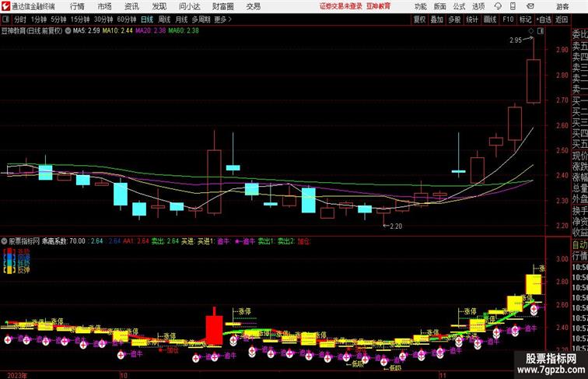Open the headset customer service icon

[x=498, y=6]
